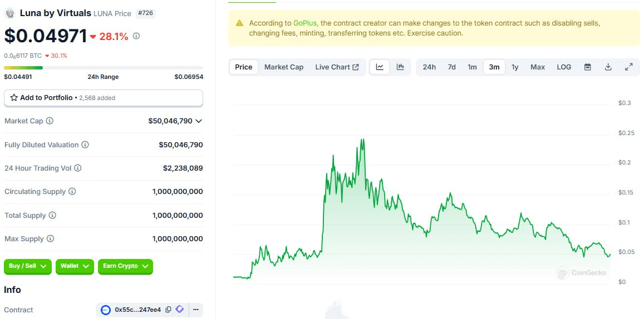
Task: Select the Market Cap chart tab
Action: click(284, 67)
